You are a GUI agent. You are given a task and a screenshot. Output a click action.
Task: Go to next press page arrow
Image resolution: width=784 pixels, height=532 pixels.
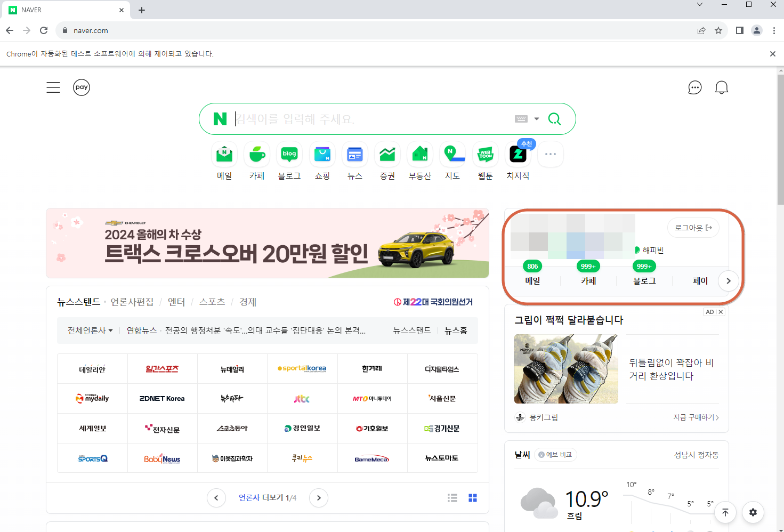click(319, 498)
